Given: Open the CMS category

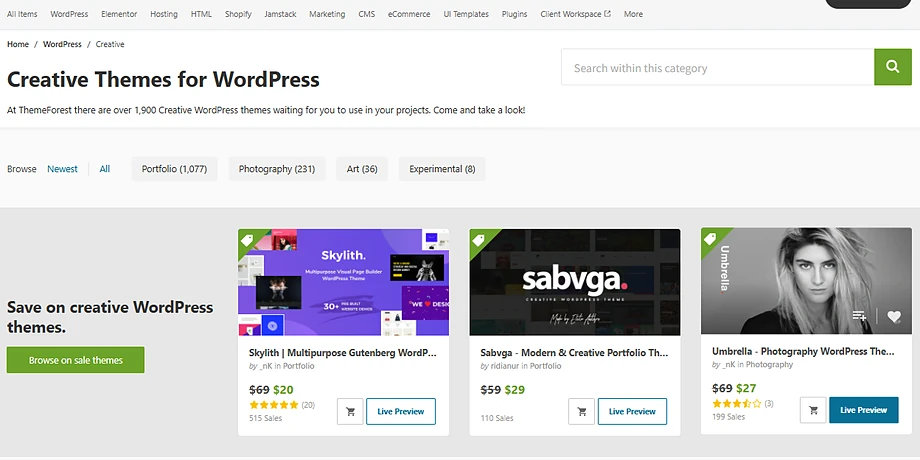Looking at the screenshot, I should coord(367,14).
